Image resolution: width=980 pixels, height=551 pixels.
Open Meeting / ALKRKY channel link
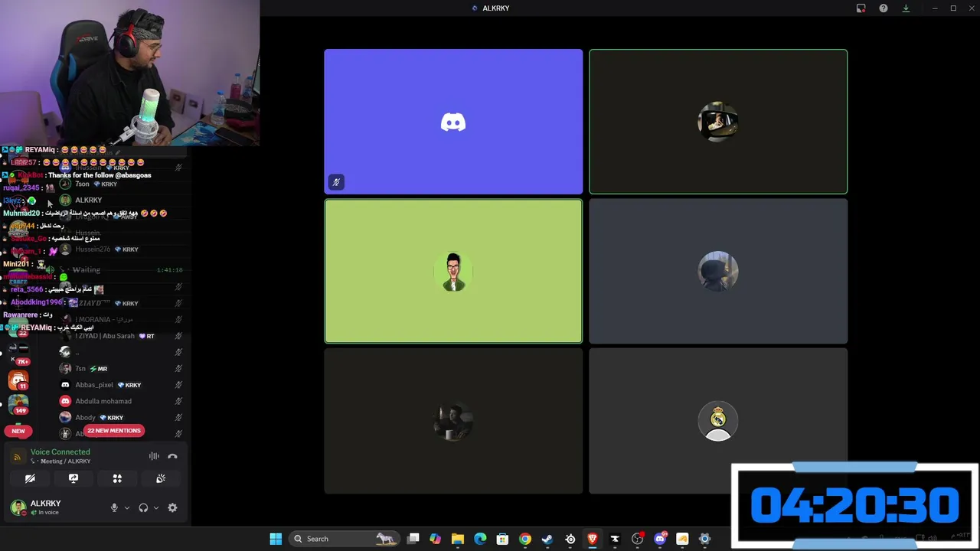[65, 461]
